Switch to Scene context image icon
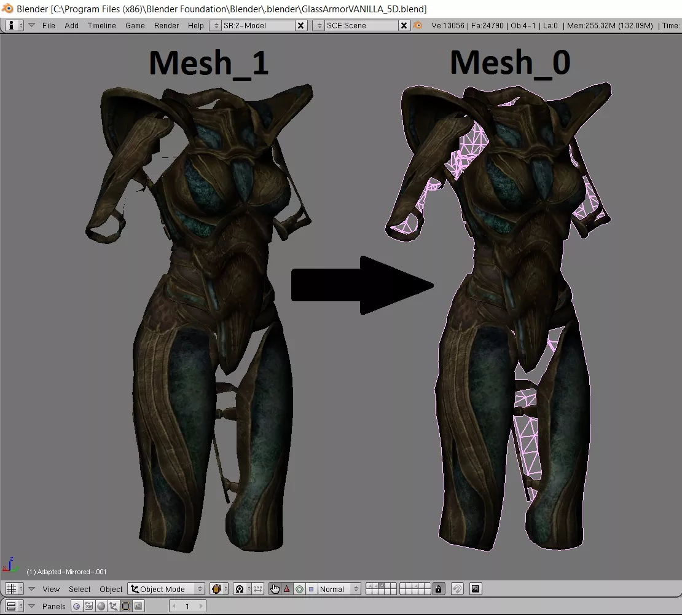The height and width of the screenshot is (616, 682). 138,606
